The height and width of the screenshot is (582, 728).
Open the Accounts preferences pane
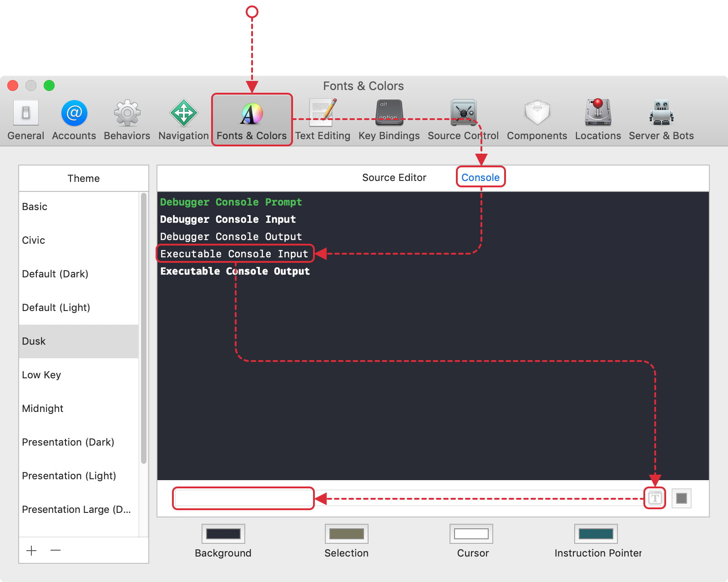click(74, 120)
